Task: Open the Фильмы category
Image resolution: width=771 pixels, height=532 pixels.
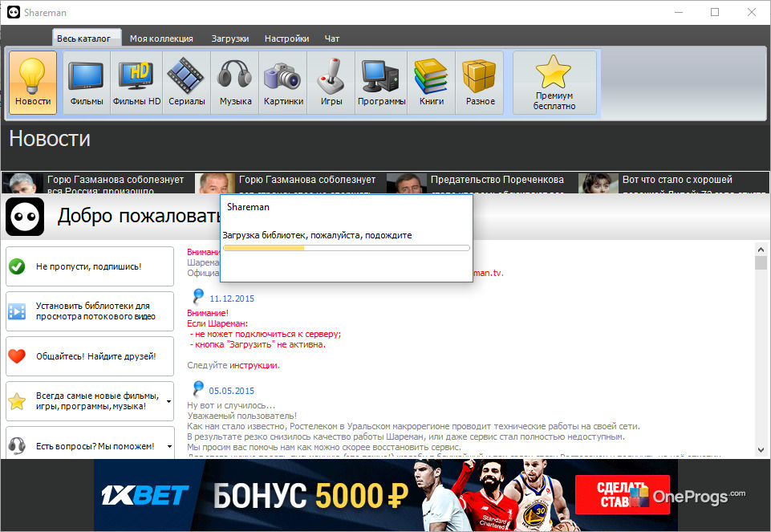Action: point(87,83)
